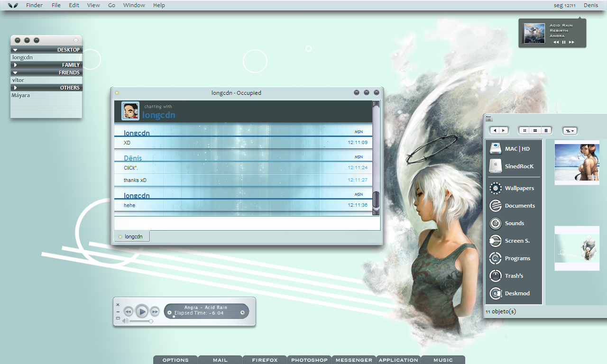Select contact longcdn in the contact list

tap(22, 57)
